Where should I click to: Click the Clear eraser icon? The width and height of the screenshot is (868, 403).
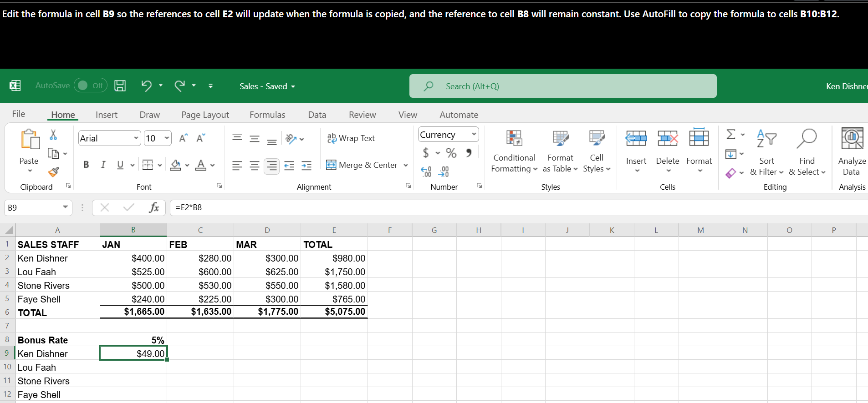(731, 173)
